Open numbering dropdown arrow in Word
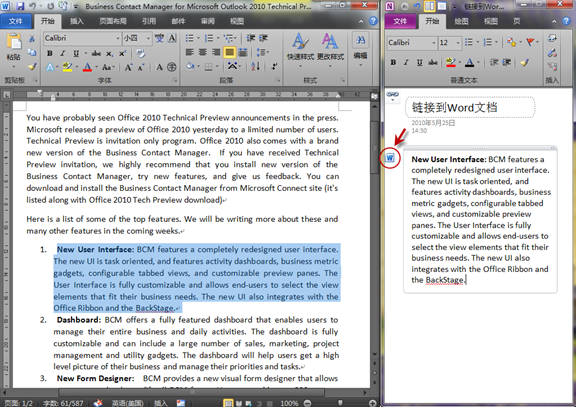Image resolution: width=576 pixels, height=407 pixels. (218, 38)
